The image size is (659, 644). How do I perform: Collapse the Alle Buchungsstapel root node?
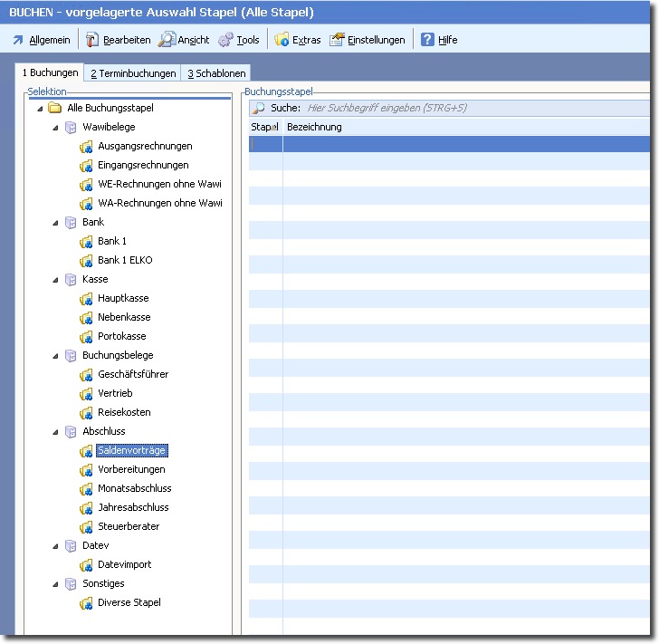click(x=40, y=109)
